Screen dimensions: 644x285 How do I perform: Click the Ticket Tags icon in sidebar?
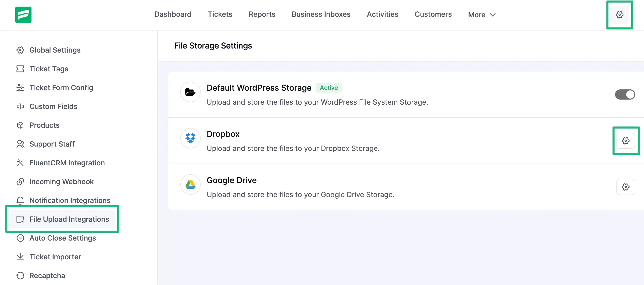pos(20,69)
